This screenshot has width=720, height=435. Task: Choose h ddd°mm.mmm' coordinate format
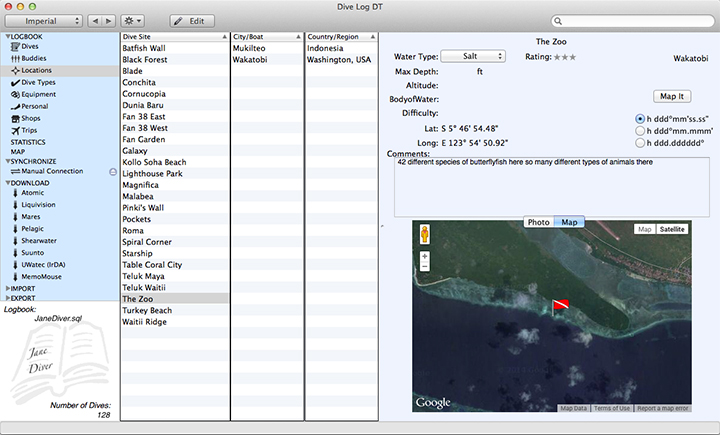640,131
